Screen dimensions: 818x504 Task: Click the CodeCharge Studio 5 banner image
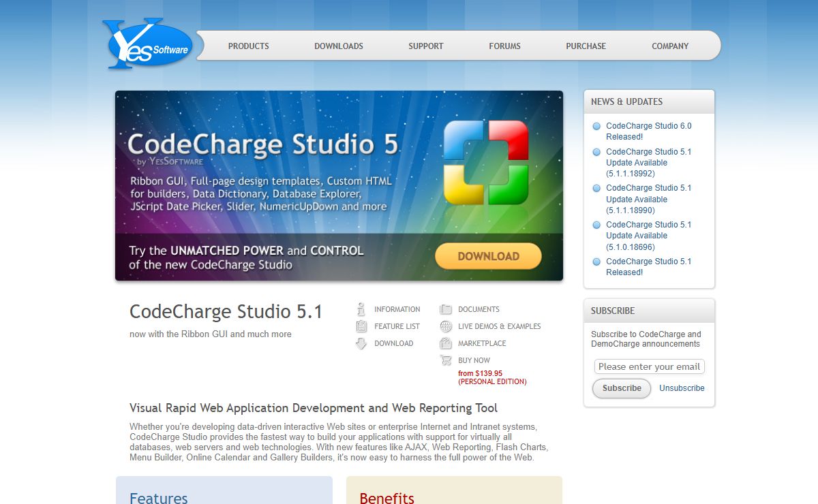click(x=339, y=185)
